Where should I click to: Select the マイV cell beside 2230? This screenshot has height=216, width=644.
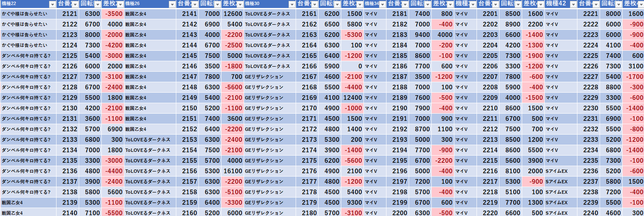pyautogui.click(x=560, y=108)
